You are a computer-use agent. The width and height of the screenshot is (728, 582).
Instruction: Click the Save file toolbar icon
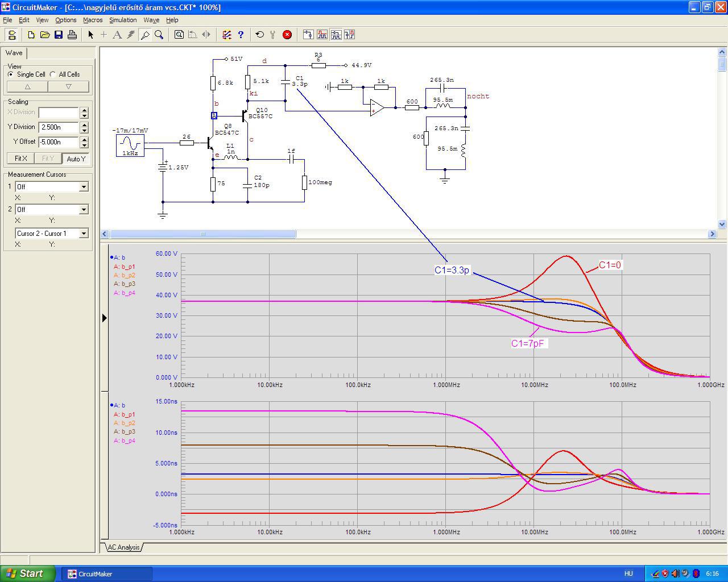click(x=59, y=35)
